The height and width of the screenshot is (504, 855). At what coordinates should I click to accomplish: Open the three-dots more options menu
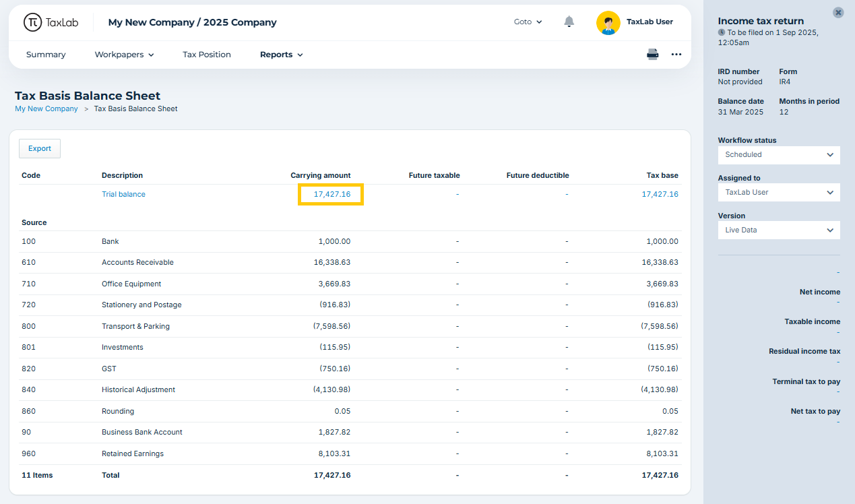(676, 55)
